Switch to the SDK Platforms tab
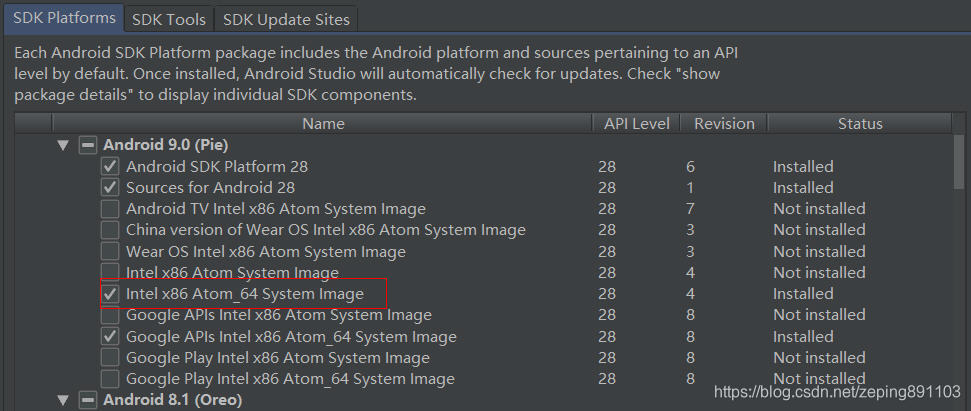This screenshot has height=411, width=971. pos(64,18)
